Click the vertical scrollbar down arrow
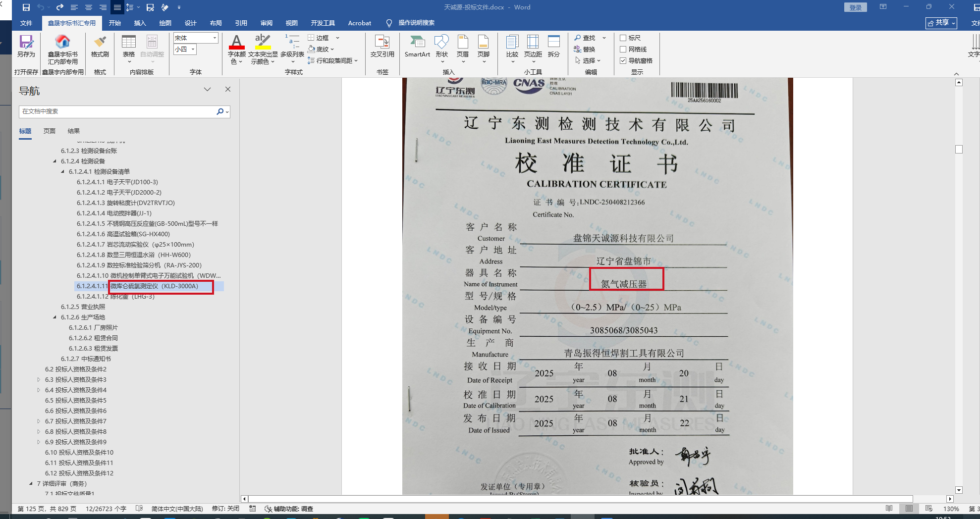This screenshot has height=519, width=980. tap(959, 490)
